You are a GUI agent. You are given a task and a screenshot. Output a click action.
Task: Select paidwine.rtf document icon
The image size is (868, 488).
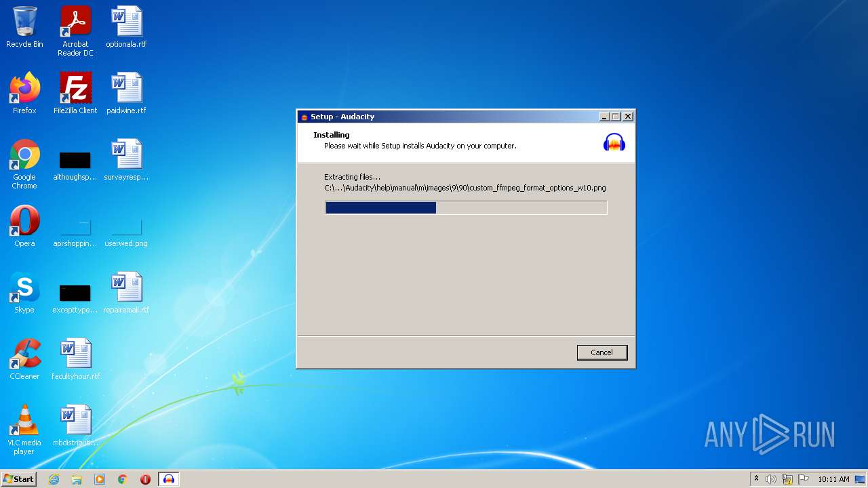point(126,94)
